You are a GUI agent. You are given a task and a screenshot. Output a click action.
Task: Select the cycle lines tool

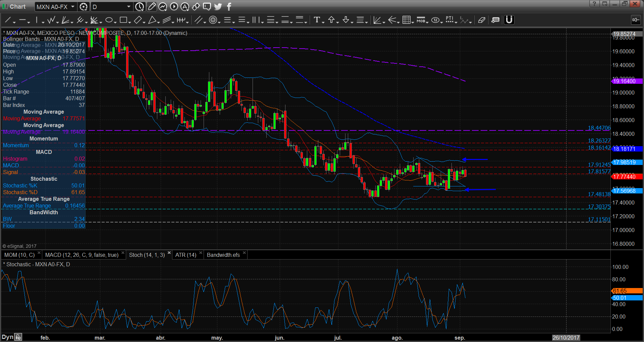[181, 20]
